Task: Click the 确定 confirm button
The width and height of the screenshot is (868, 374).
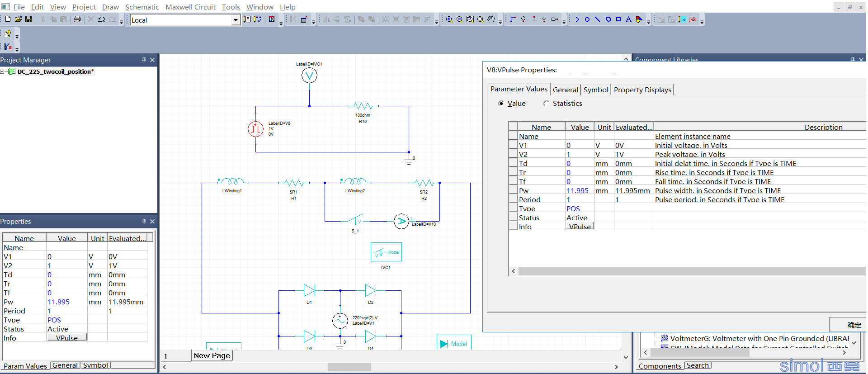Action: [848, 325]
